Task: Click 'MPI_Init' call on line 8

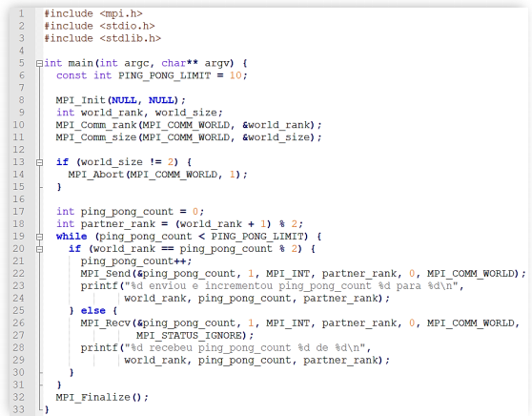Action: point(81,100)
